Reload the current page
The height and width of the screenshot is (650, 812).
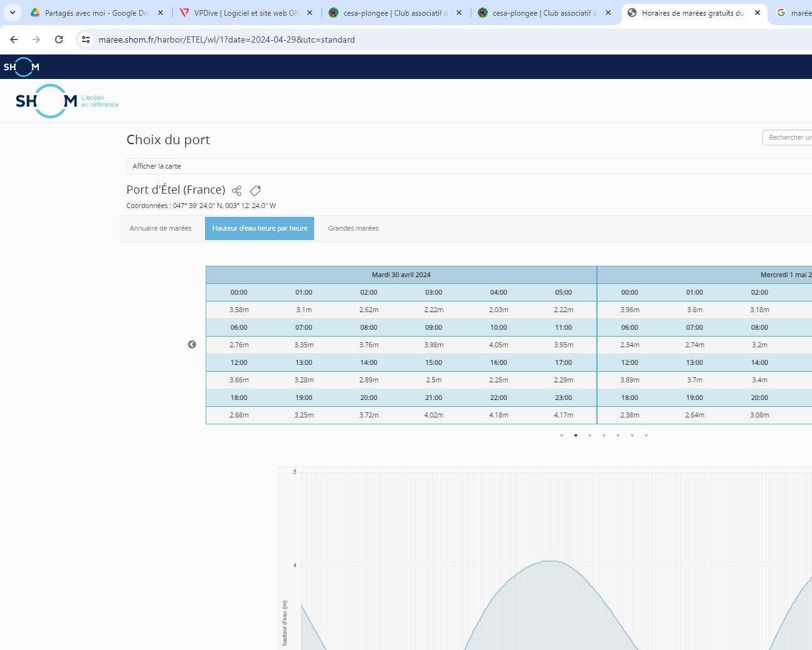click(x=59, y=39)
